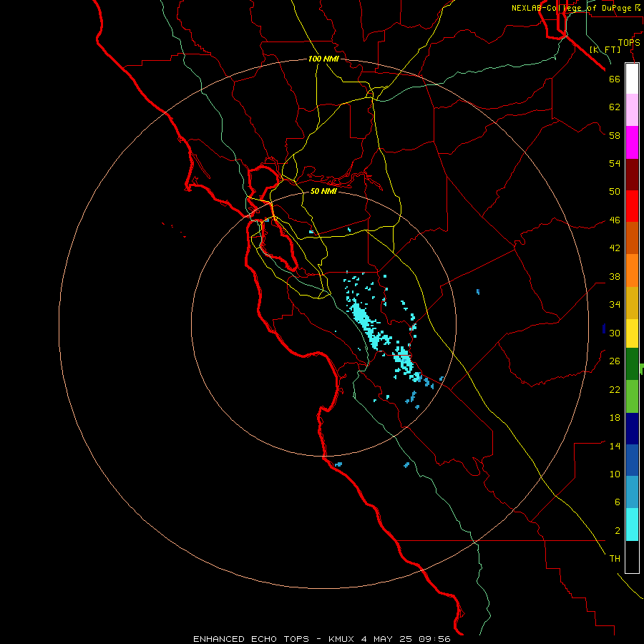Click the legend value "34"
644x644 pixels.
click(615, 305)
